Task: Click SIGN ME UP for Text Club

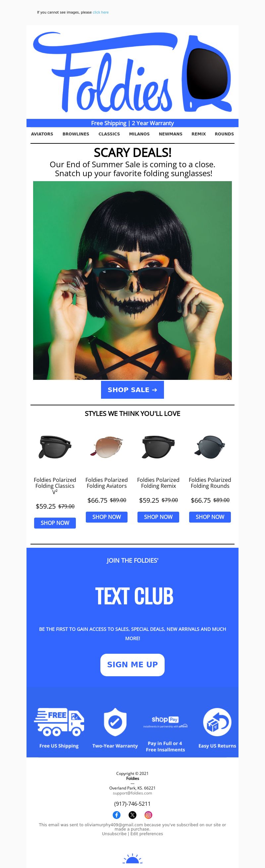Action: click(x=132, y=664)
